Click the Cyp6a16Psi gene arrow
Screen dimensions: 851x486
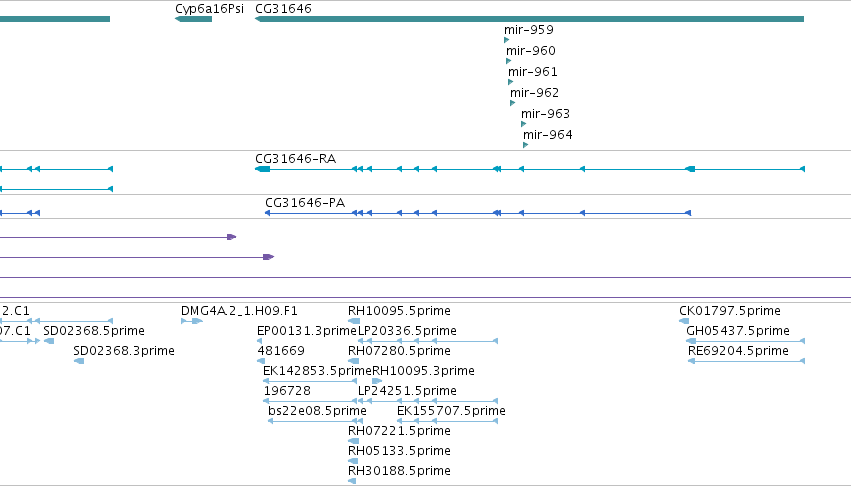tap(193, 19)
